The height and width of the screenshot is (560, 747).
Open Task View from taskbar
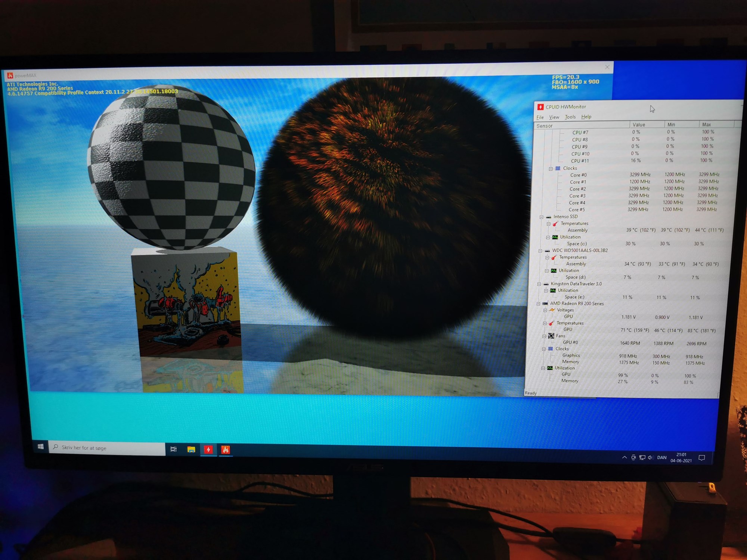point(173,449)
